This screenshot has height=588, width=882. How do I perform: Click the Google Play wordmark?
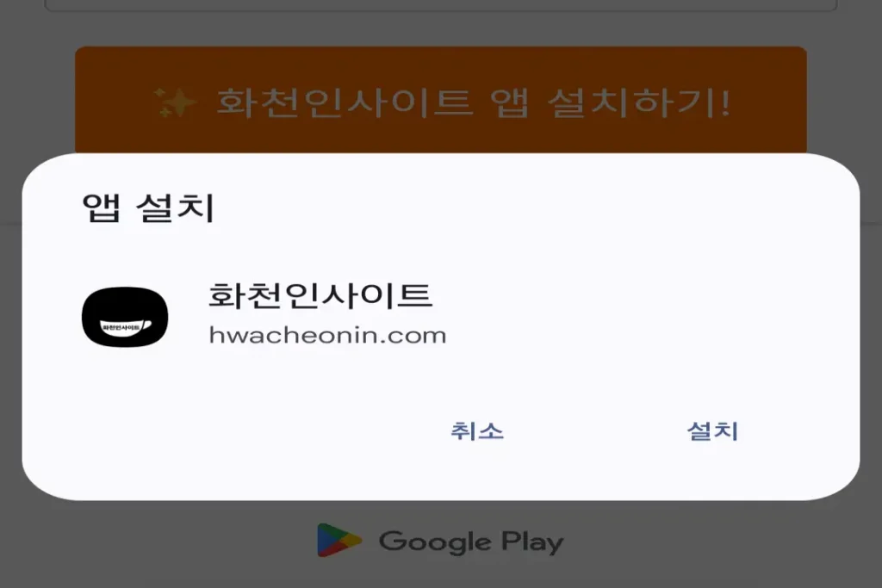(x=471, y=542)
